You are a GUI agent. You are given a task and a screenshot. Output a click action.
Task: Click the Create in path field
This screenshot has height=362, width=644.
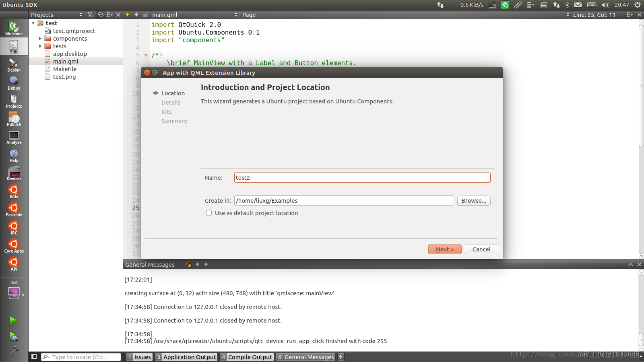click(x=344, y=201)
